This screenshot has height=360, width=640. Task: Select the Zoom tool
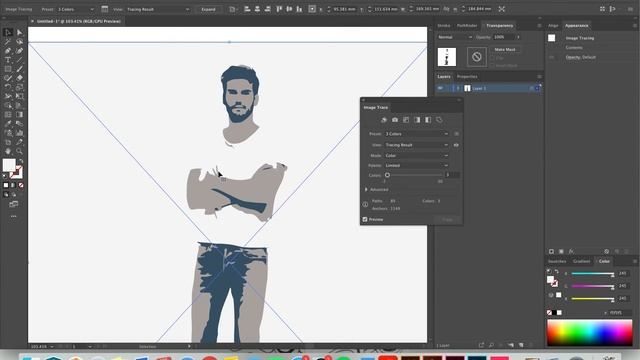[19, 151]
